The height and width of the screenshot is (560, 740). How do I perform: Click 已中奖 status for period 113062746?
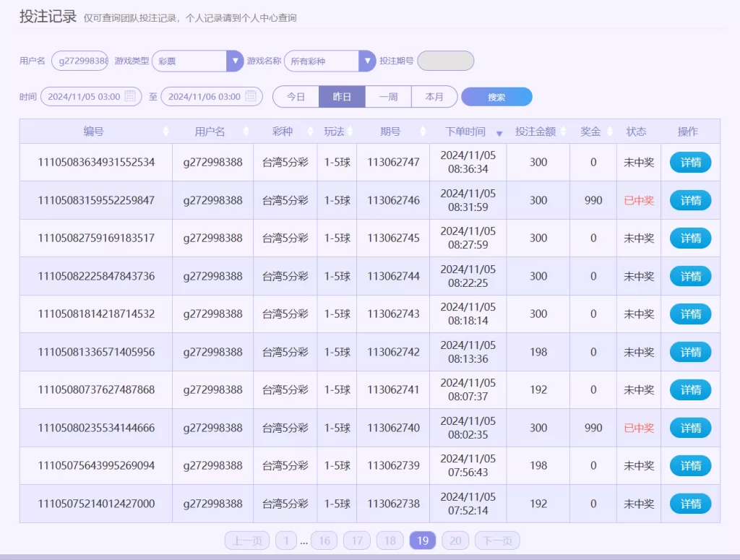pyautogui.click(x=639, y=200)
